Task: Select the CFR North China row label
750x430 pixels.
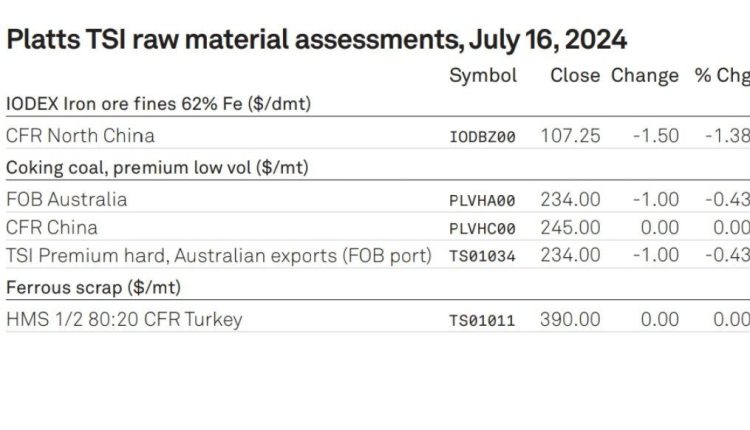Action: (x=80, y=136)
